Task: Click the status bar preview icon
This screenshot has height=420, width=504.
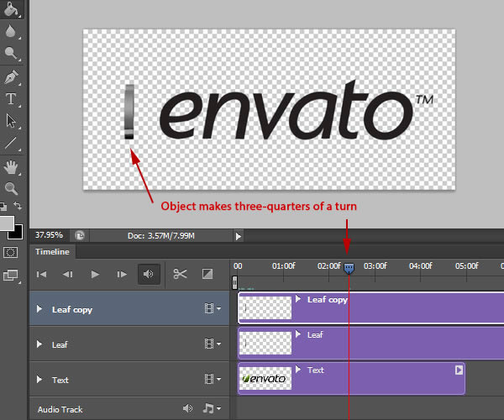Action: click(x=80, y=235)
